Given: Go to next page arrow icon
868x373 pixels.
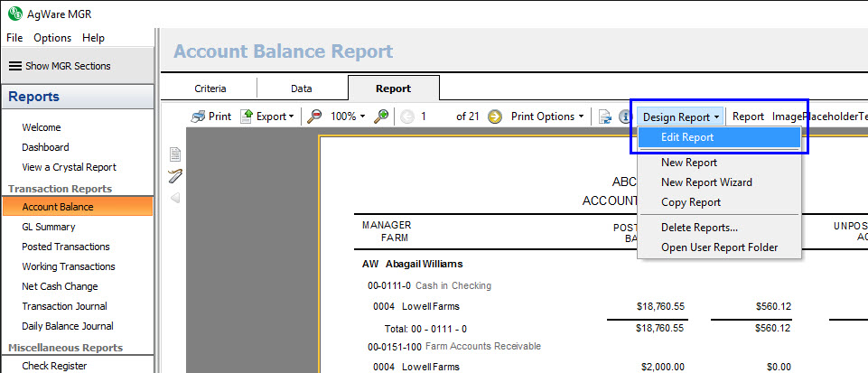Looking at the screenshot, I should click(x=495, y=117).
